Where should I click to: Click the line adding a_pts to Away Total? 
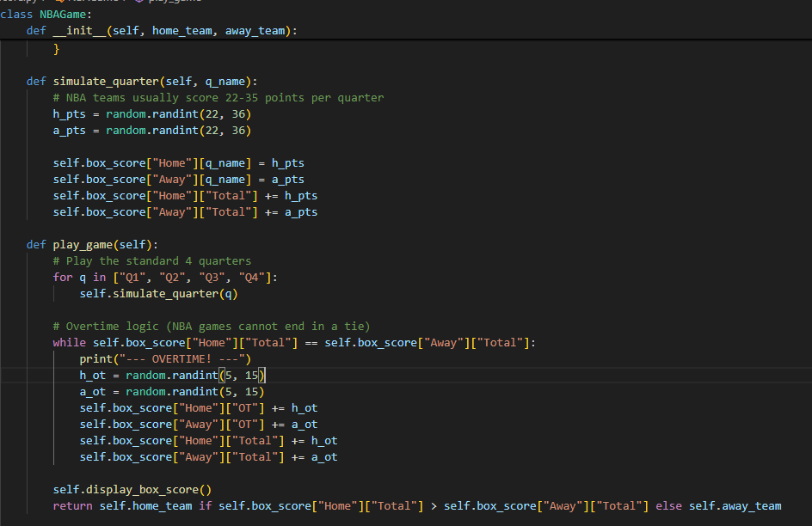[x=185, y=212]
